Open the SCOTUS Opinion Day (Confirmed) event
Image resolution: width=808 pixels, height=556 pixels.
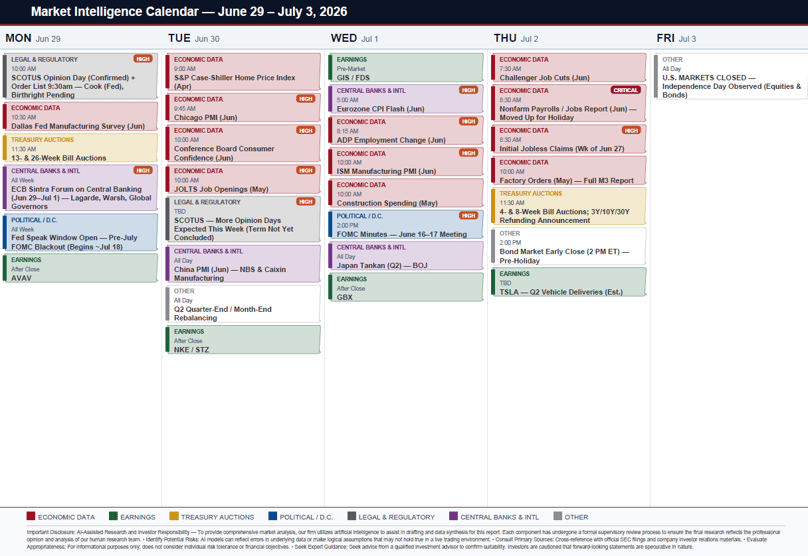80,76
